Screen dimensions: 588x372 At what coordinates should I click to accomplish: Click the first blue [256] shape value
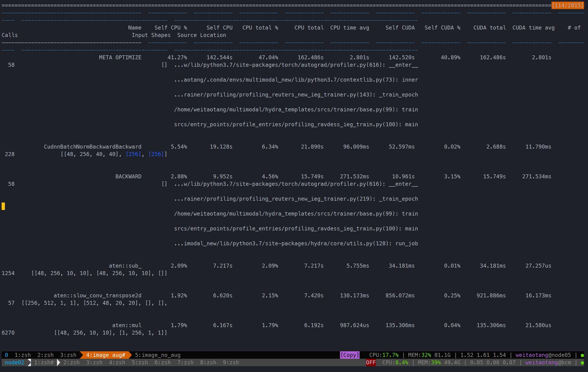point(133,154)
